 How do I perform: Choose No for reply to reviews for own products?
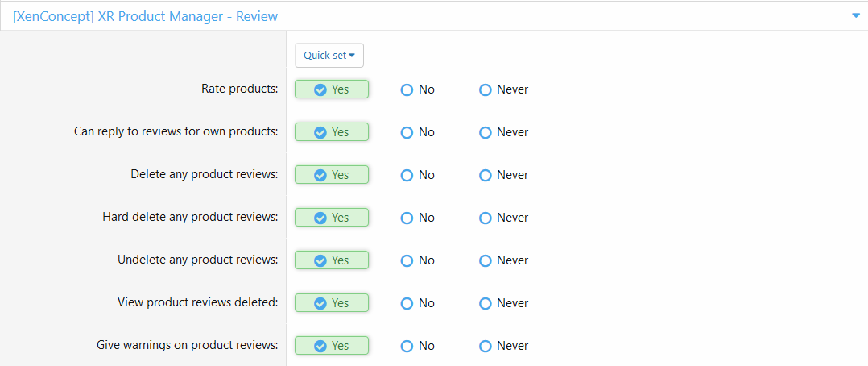tap(417, 132)
